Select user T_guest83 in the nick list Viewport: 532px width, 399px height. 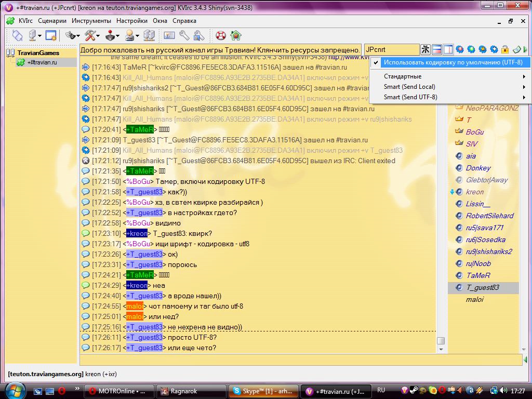point(482,288)
